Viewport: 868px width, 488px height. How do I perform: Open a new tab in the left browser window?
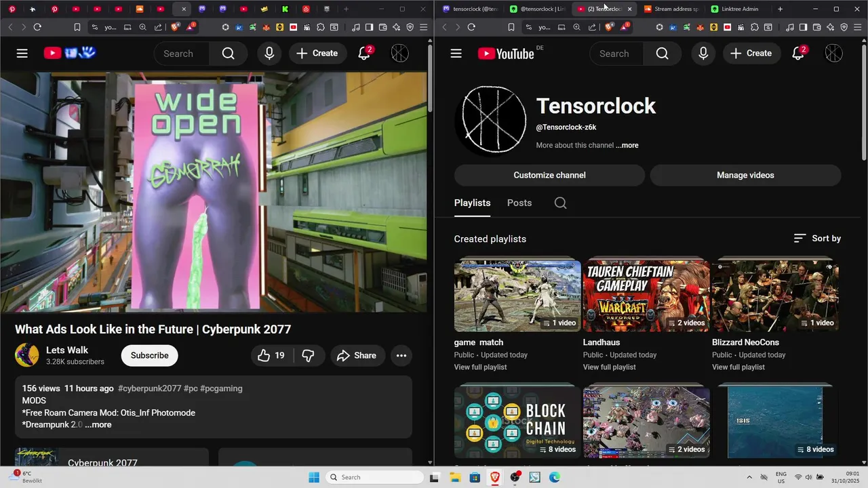(346, 9)
